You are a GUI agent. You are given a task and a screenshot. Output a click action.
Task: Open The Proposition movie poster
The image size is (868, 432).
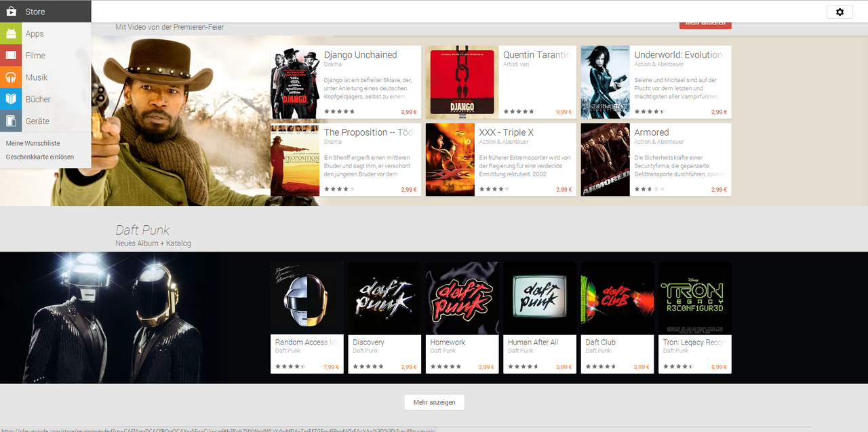(295, 159)
